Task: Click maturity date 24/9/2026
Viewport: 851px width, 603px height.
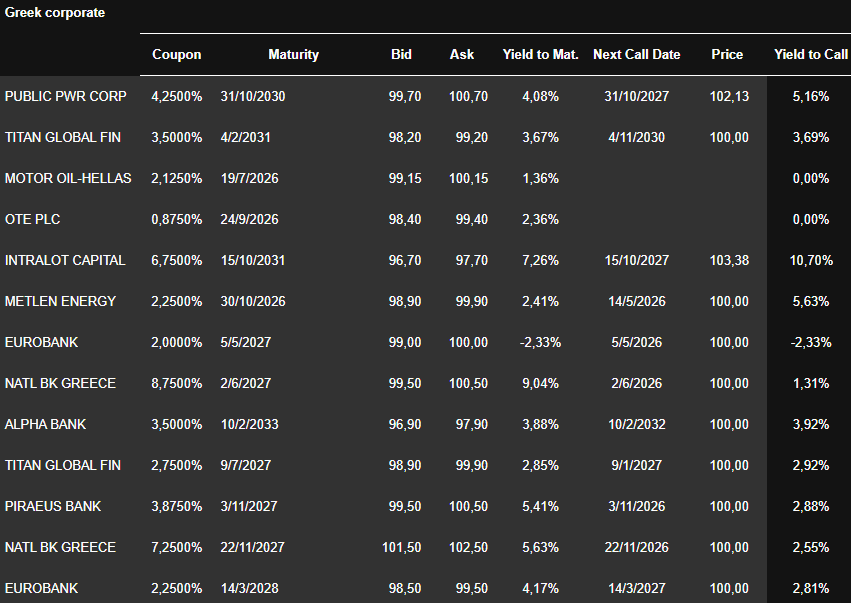Action: click(x=250, y=219)
